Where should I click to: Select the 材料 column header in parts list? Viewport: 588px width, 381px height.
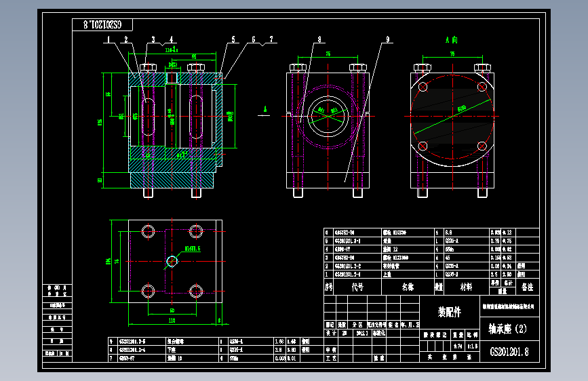pos(466,287)
